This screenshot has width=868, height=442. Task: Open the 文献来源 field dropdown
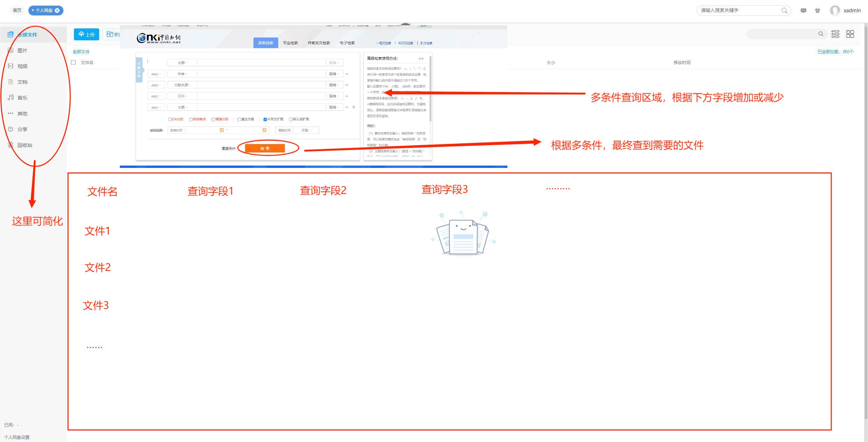182,85
